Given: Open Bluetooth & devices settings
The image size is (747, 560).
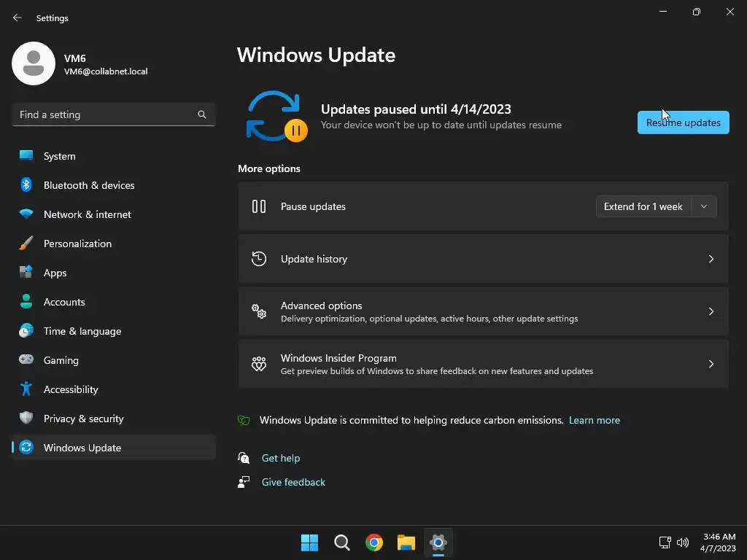Looking at the screenshot, I should 114,185.
